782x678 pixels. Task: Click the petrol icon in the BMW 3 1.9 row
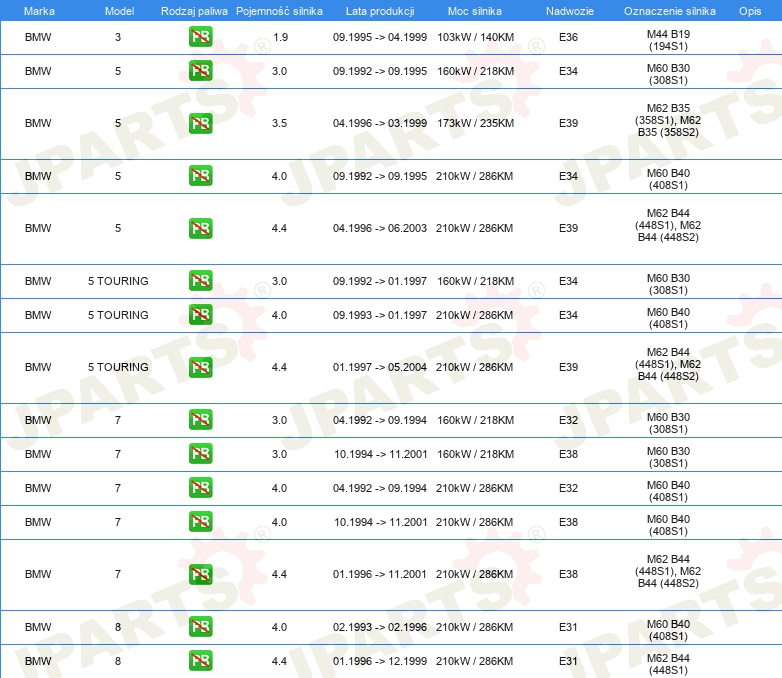200,37
